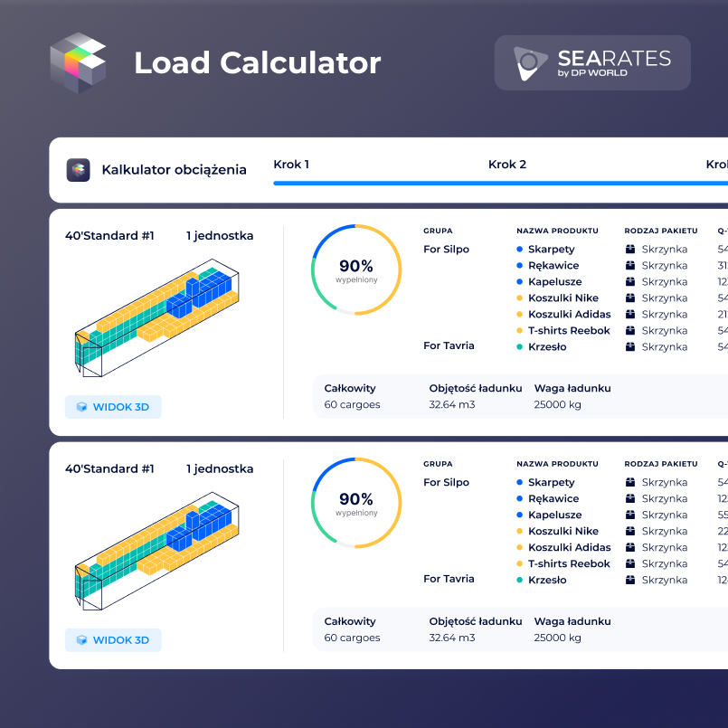Click box icon in second card's Rękawice row
Image resolution: width=728 pixels, height=728 pixels.
pyautogui.click(x=630, y=498)
